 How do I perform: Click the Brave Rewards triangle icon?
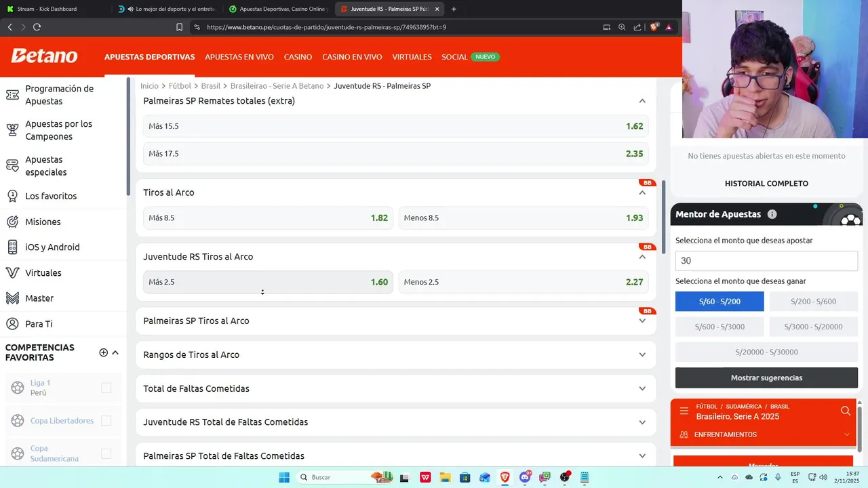click(669, 27)
